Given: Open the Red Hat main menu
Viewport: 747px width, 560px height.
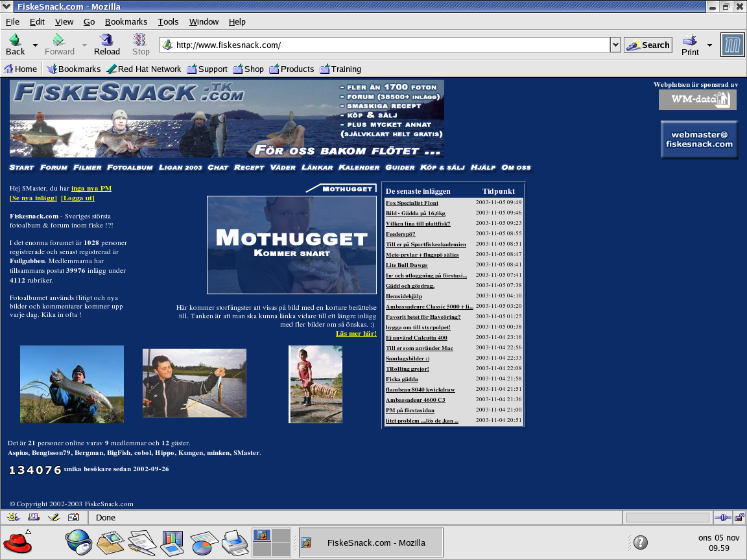Looking at the screenshot, I should pos(18,542).
